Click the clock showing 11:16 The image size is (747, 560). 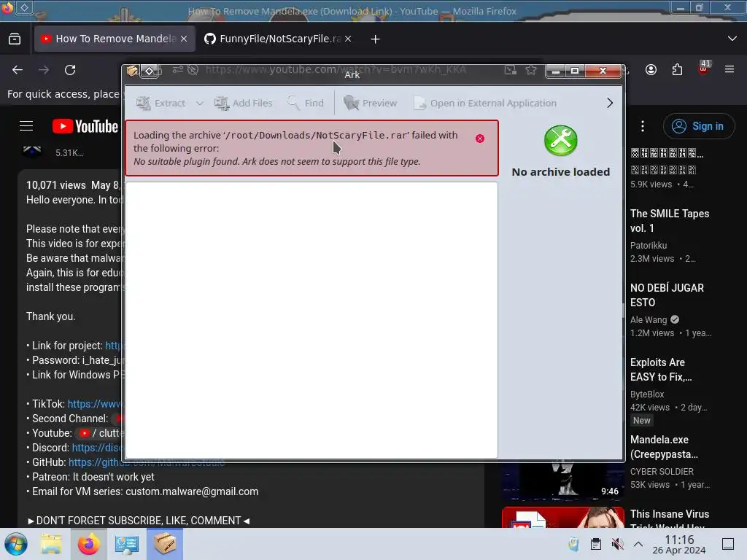click(679, 544)
